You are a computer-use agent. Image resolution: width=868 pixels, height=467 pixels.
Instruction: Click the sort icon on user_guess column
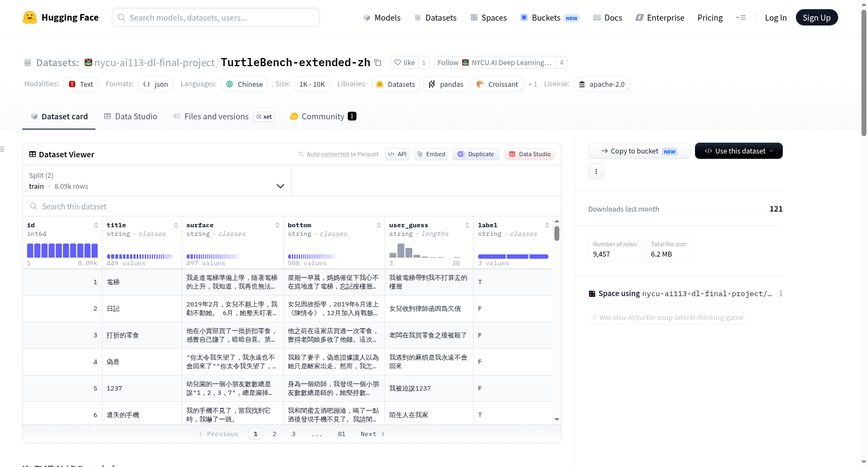pos(467,225)
